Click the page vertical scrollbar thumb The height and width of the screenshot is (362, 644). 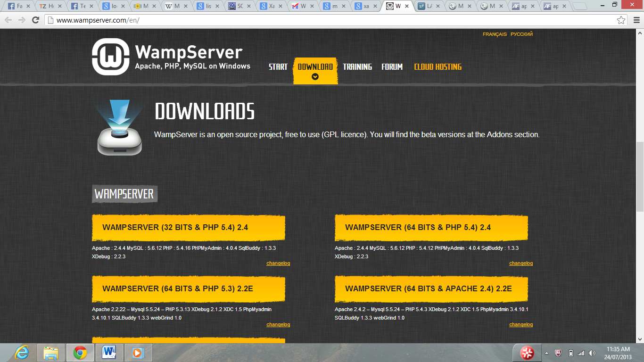[640, 177]
